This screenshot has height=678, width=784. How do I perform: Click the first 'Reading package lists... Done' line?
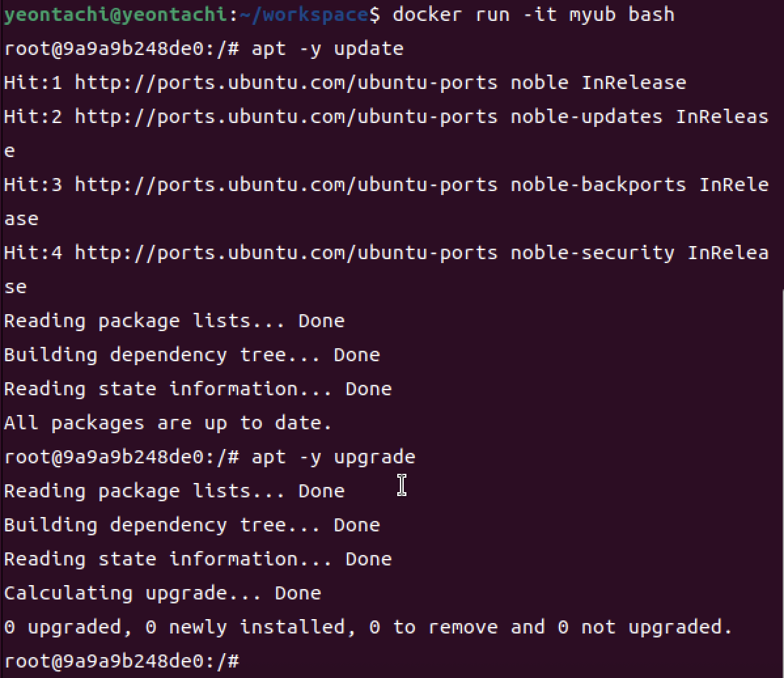(174, 321)
